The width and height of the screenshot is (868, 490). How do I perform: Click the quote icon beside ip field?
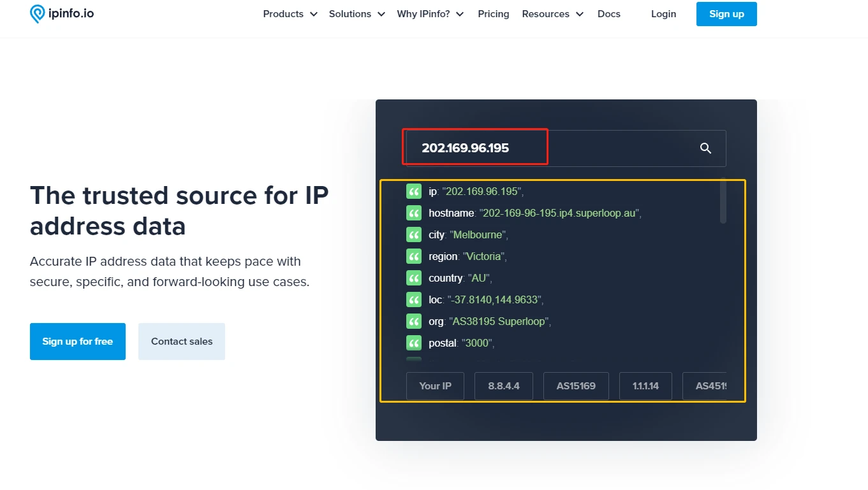coord(414,191)
